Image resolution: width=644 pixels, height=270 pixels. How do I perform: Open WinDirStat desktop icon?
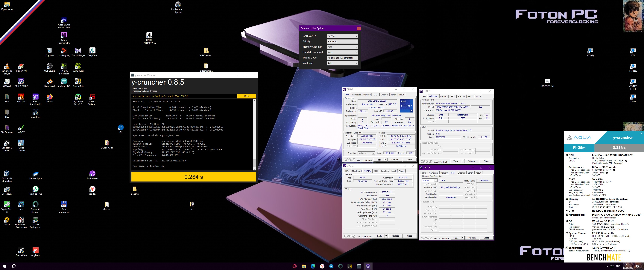pyautogui.click(x=78, y=68)
